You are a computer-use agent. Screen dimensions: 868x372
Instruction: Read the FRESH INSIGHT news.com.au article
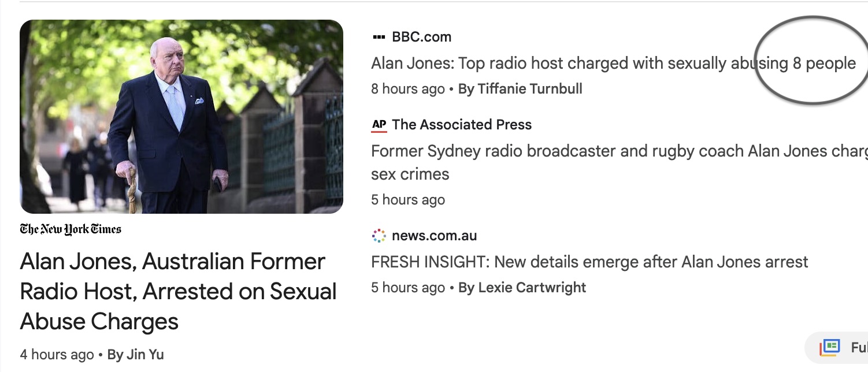[x=589, y=262]
